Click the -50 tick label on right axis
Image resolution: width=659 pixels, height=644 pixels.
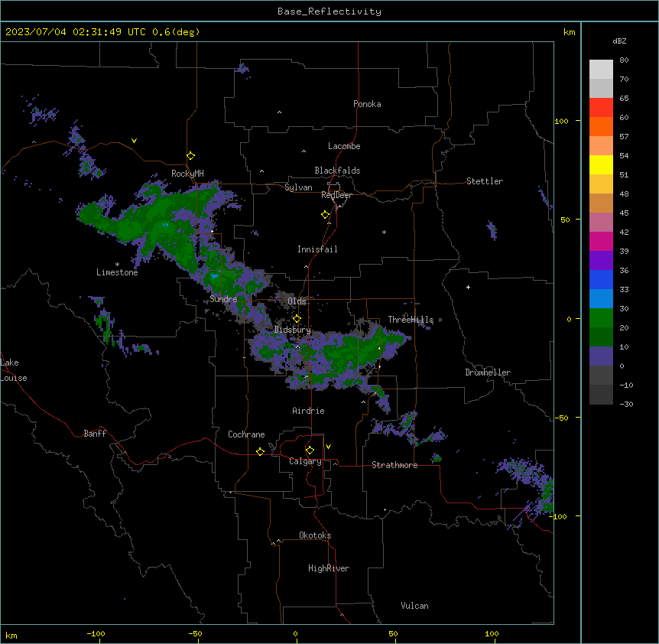(561, 418)
